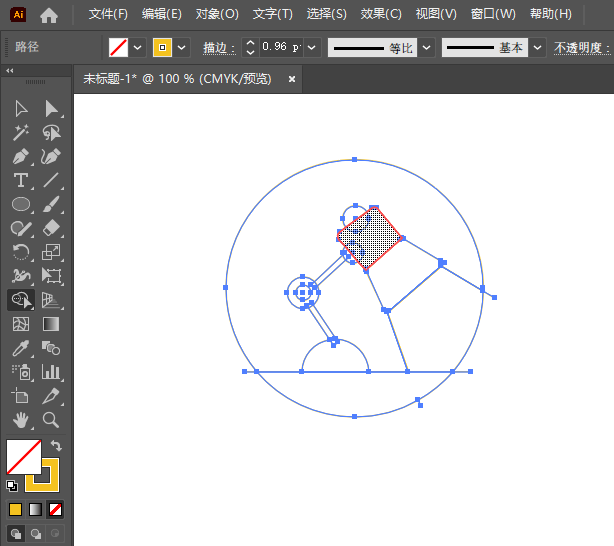Select the Curvature tool

(x=51, y=157)
